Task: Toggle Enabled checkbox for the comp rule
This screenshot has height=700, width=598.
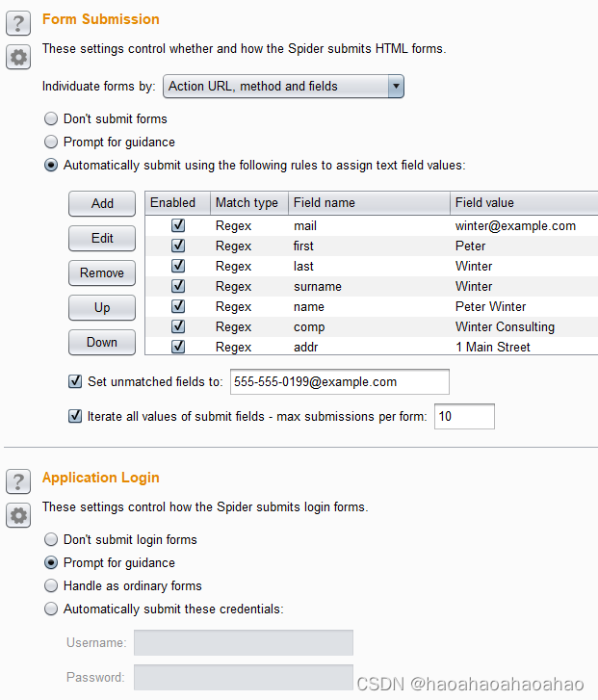Action: (x=178, y=326)
